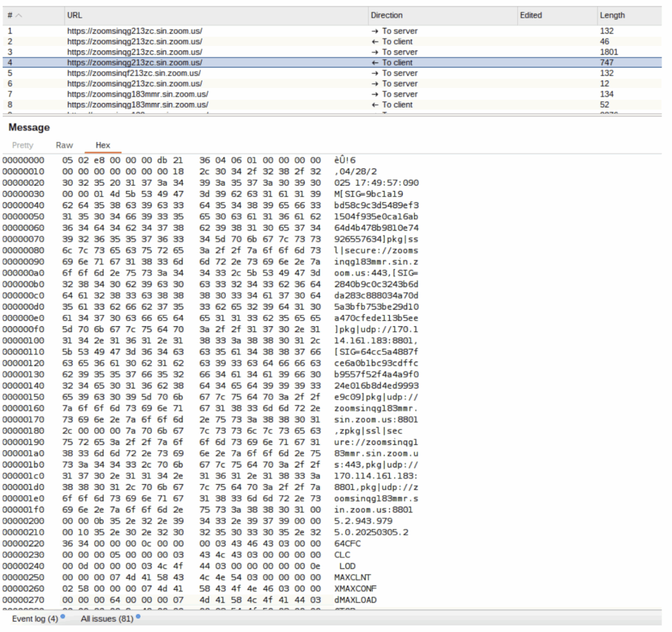Click hex offset 00000200

(x=23, y=521)
